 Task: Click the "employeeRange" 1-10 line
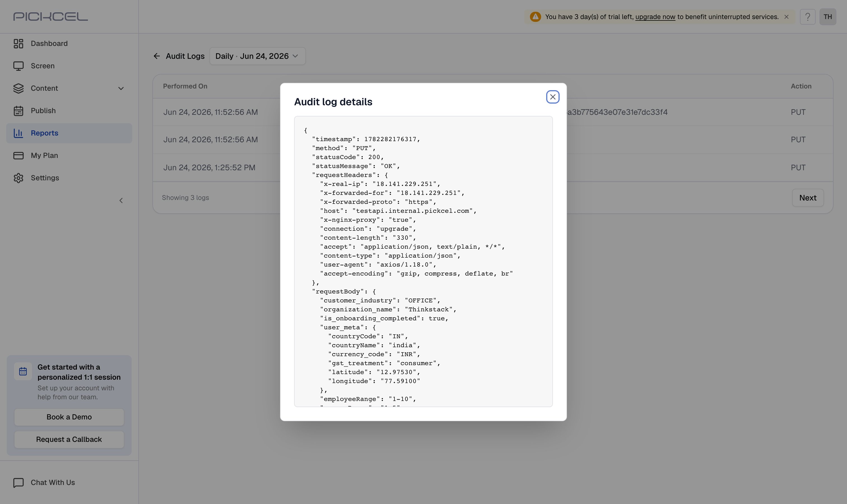click(367, 399)
